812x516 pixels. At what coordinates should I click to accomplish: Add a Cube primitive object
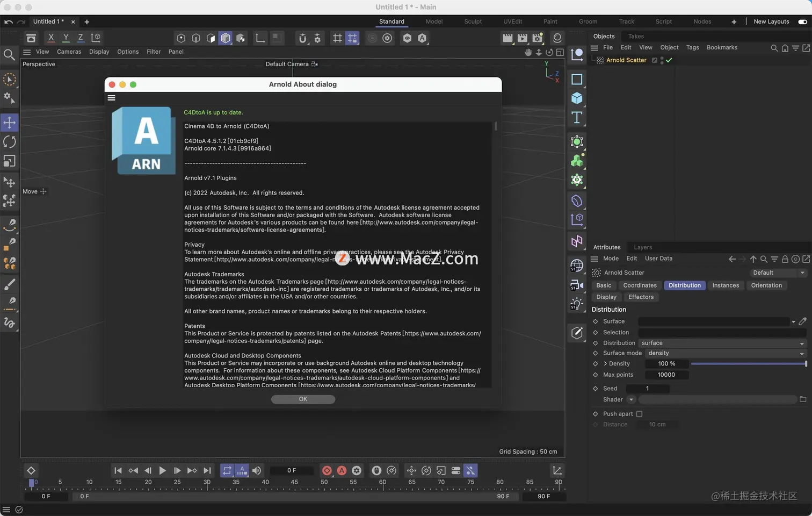(x=577, y=98)
